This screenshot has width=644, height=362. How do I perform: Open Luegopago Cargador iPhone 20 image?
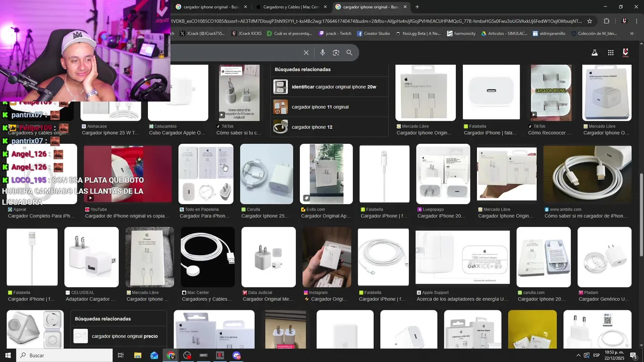[443, 174]
